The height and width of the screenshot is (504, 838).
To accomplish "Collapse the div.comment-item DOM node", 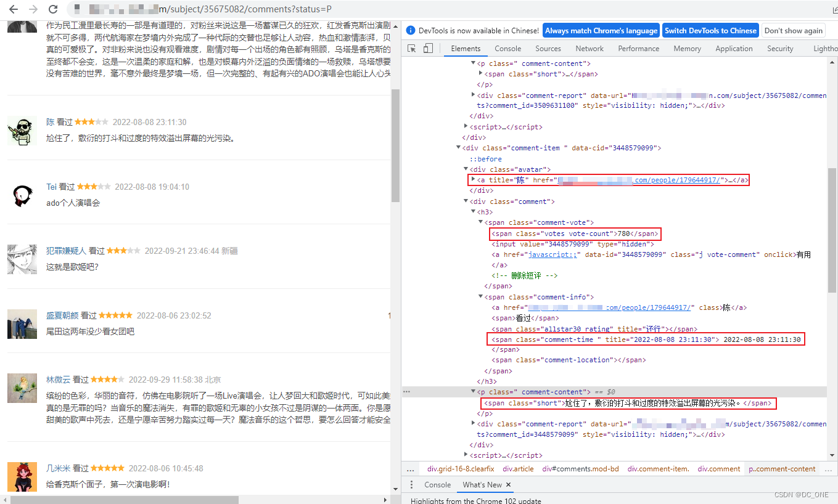I will coord(458,148).
